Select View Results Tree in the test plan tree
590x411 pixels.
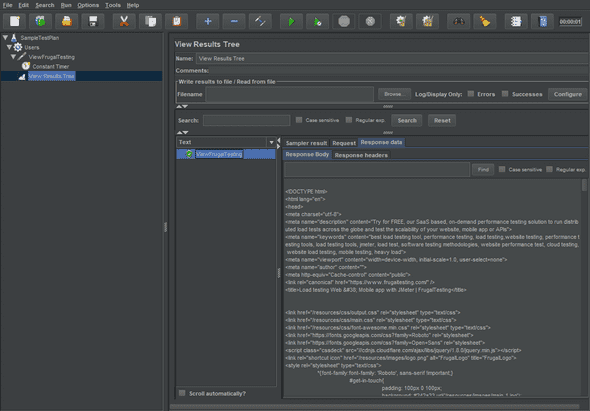[52, 76]
